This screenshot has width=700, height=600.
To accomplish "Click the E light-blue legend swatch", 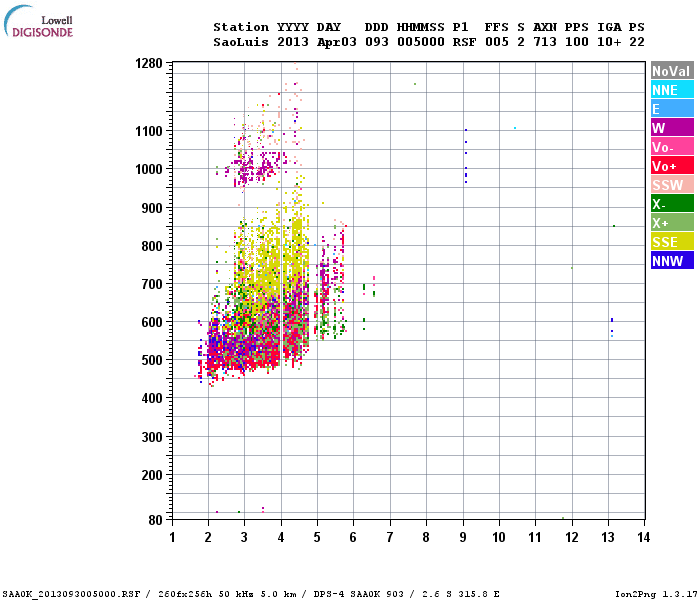I will (672, 109).
